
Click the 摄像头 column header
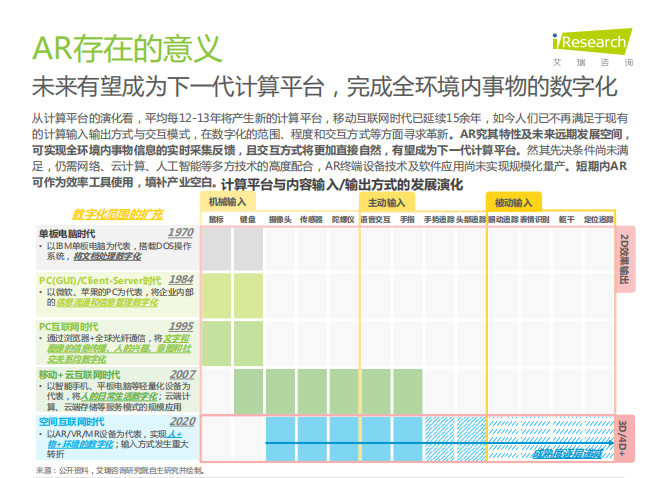280,220
